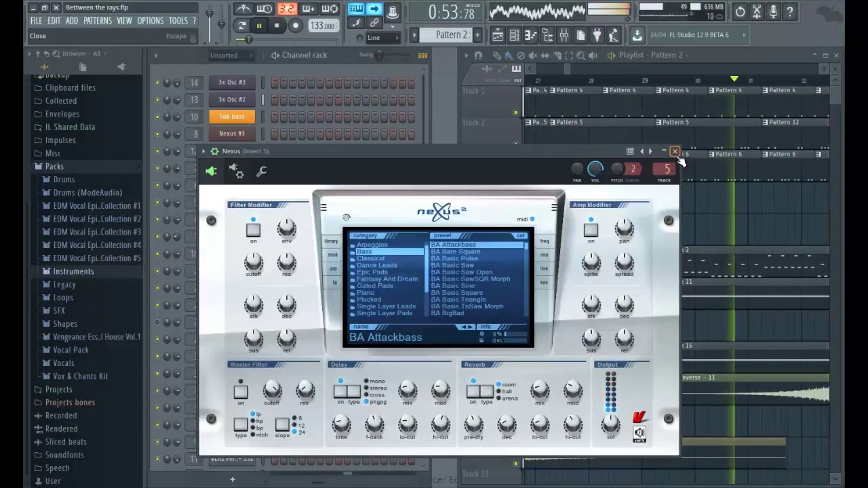Expand the Vocal Pack folder
868x488 pixels.
tap(71, 350)
